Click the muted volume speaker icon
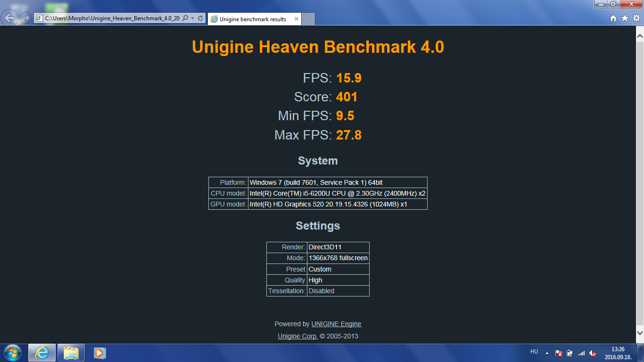Image resolution: width=644 pixels, height=362 pixels. pyautogui.click(x=593, y=353)
